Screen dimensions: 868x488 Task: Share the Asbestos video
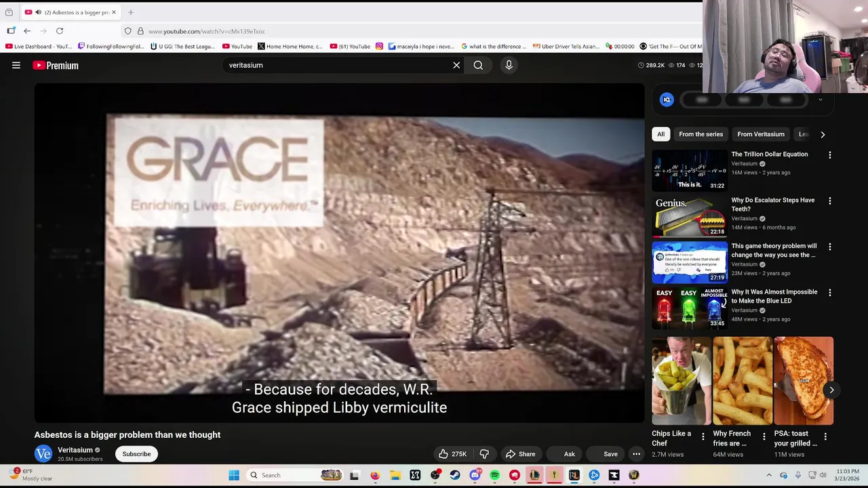tap(521, 454)
